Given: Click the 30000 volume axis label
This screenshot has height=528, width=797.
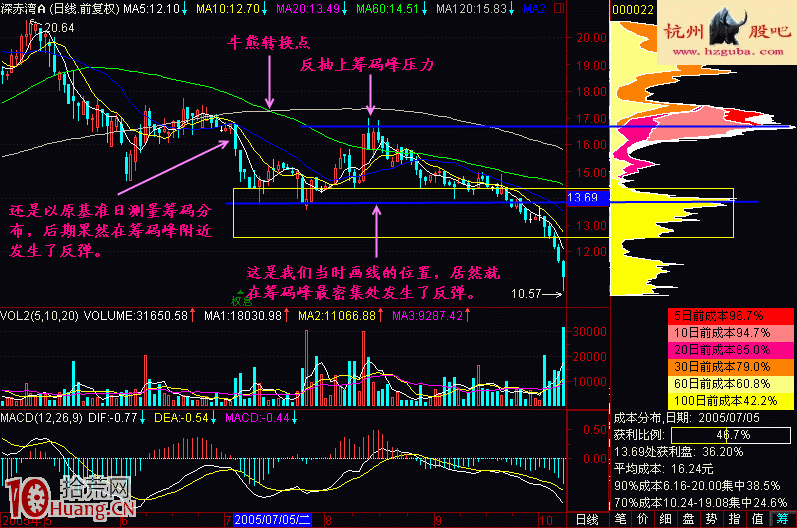Looking at the screenshot, I should 590,332.
